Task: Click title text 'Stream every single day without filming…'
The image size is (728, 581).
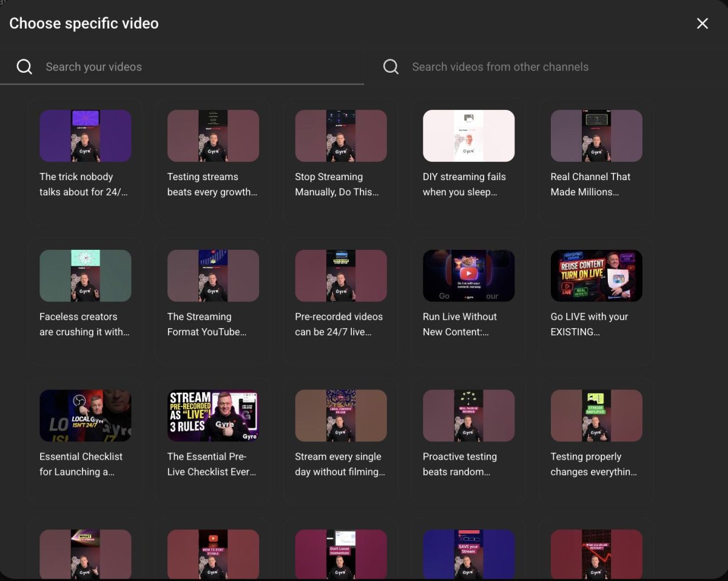Action: click(x=340, y=464)
